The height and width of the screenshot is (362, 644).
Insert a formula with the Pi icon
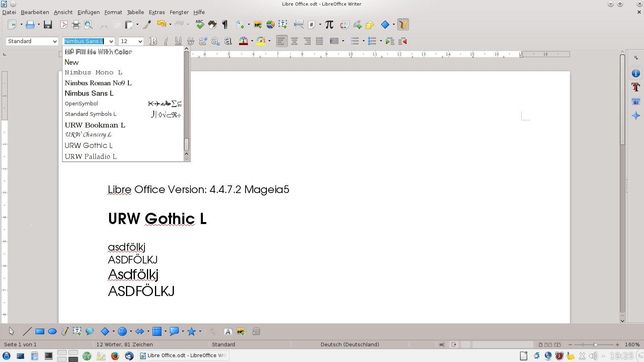click(x=329, y=25)
